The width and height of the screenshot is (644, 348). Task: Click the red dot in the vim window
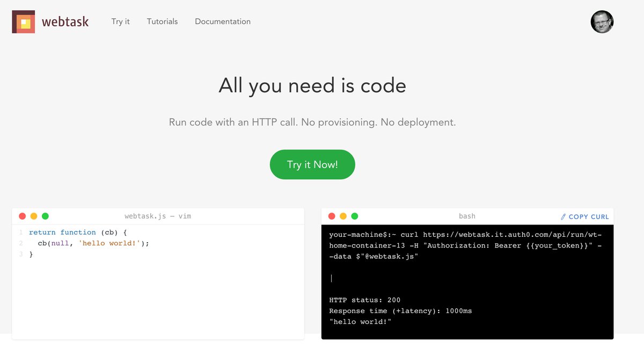pos(22,216)
